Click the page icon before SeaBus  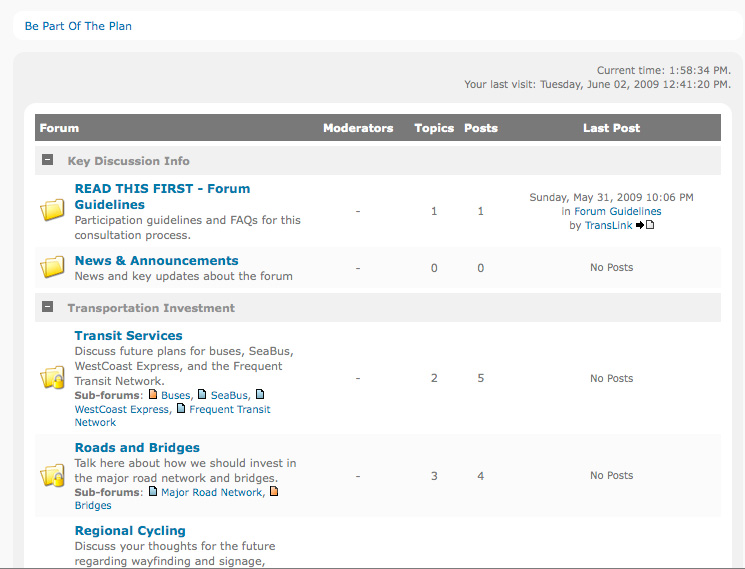click(x=202, y=395)
